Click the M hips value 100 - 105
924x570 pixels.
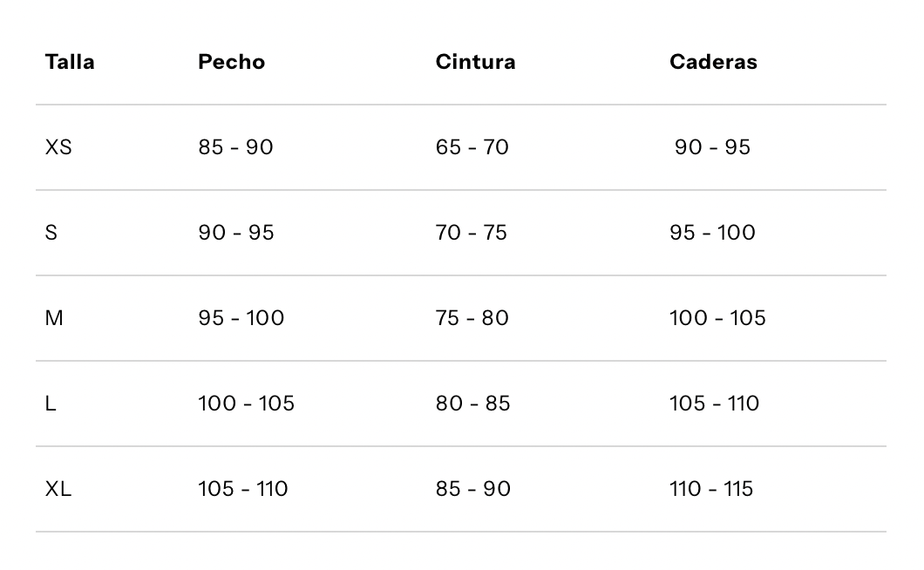pos(717,318)
